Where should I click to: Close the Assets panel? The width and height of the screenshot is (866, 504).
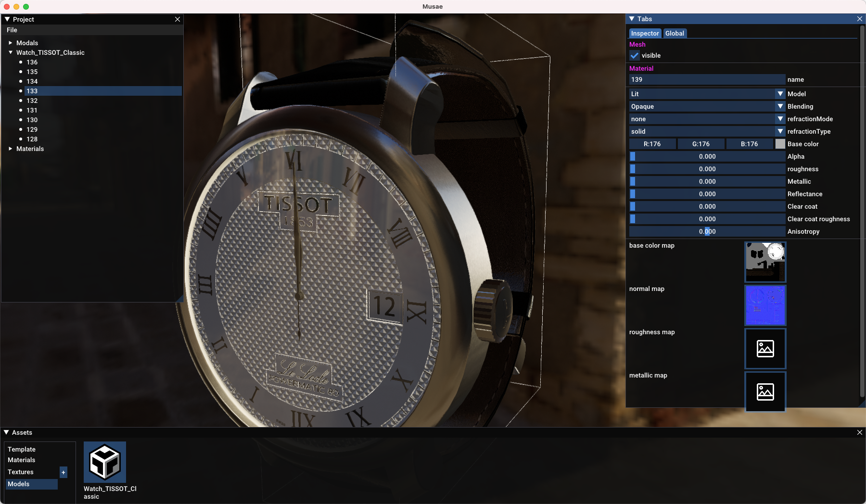[x=860, y=432]
